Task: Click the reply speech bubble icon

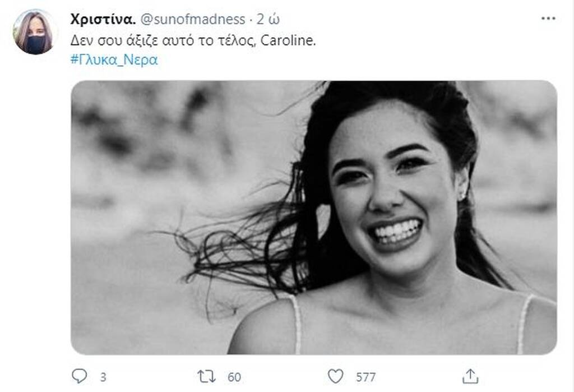Action: [x=79, y=376]
